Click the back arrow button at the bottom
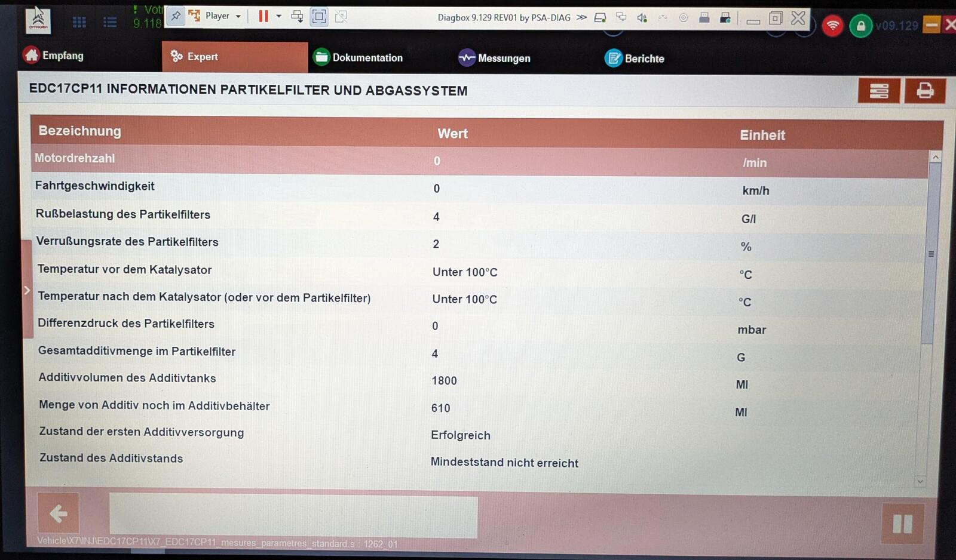The height and width of the screenshot is (560, 956). click(x=58, y=513)
